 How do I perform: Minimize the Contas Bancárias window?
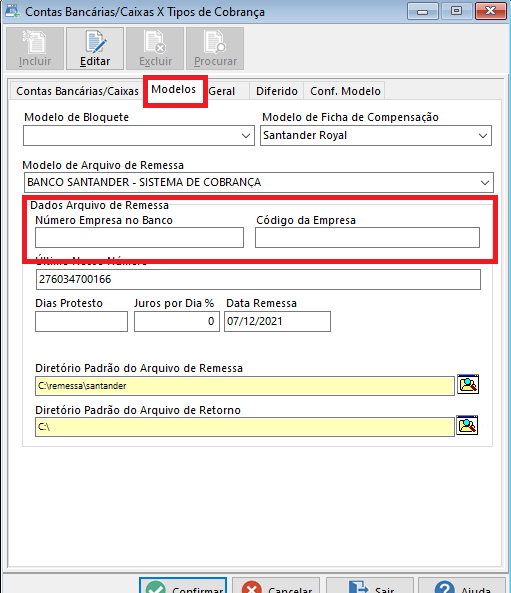(422, 11)
